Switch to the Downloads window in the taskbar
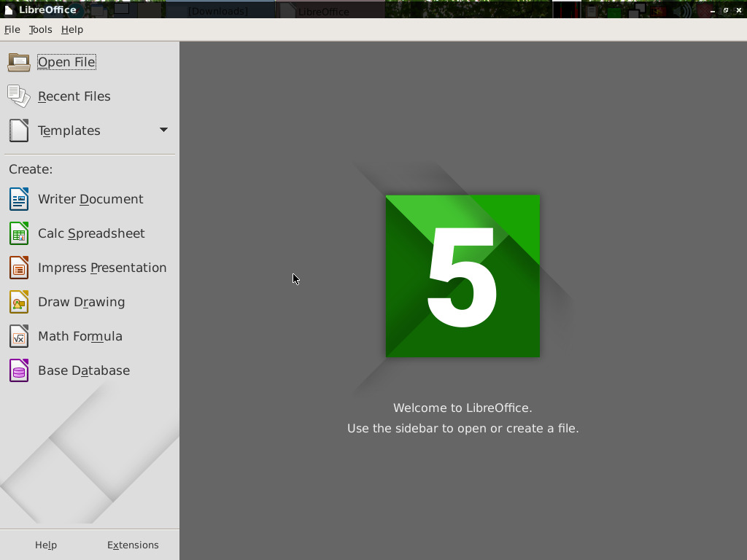Screen dimensions: 747x560 (x=219, y=10)
